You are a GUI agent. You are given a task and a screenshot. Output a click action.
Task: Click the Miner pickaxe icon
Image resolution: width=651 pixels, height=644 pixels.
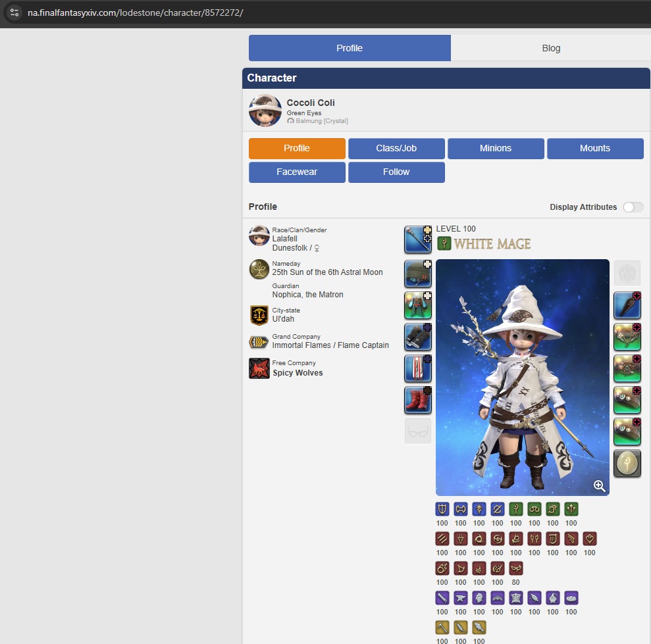point(442,628)
